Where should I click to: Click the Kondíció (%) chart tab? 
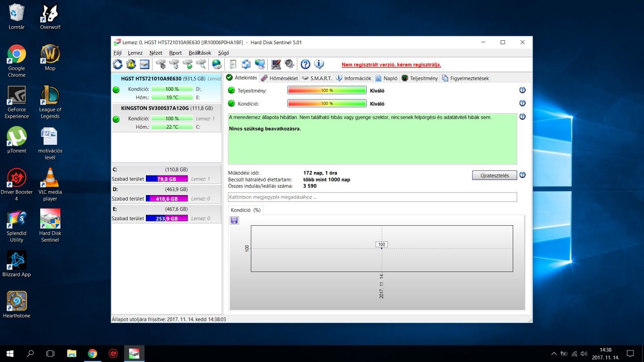click(246, 210)
